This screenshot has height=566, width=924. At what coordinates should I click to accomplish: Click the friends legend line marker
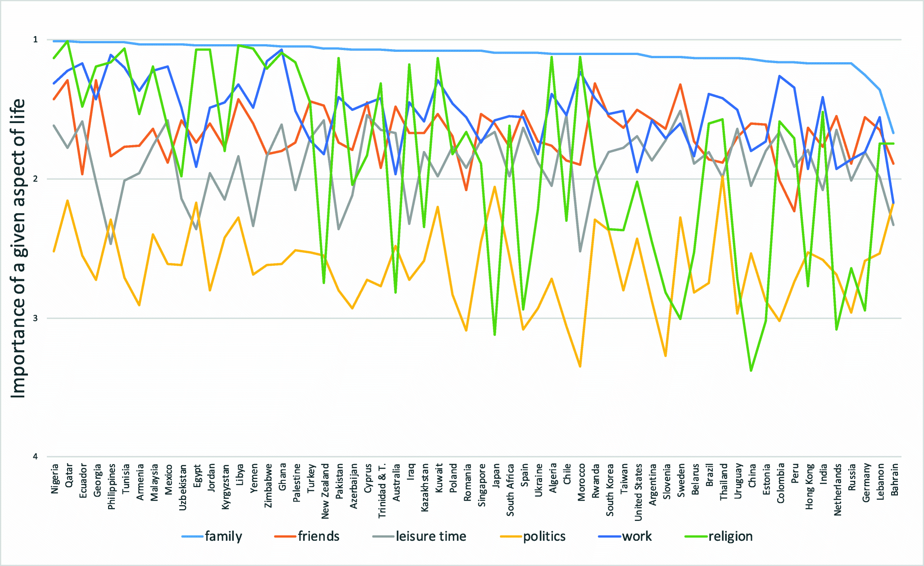pos(285,537)
